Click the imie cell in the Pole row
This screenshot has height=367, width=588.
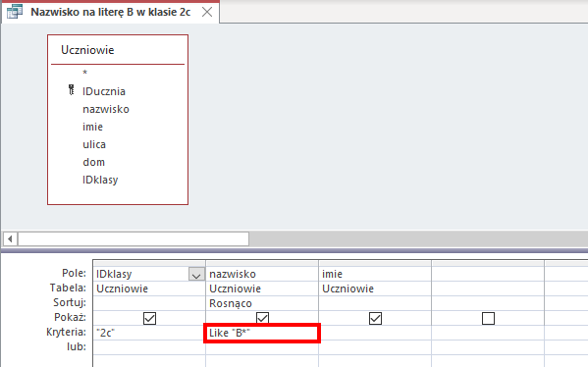[x=375, y=274]
